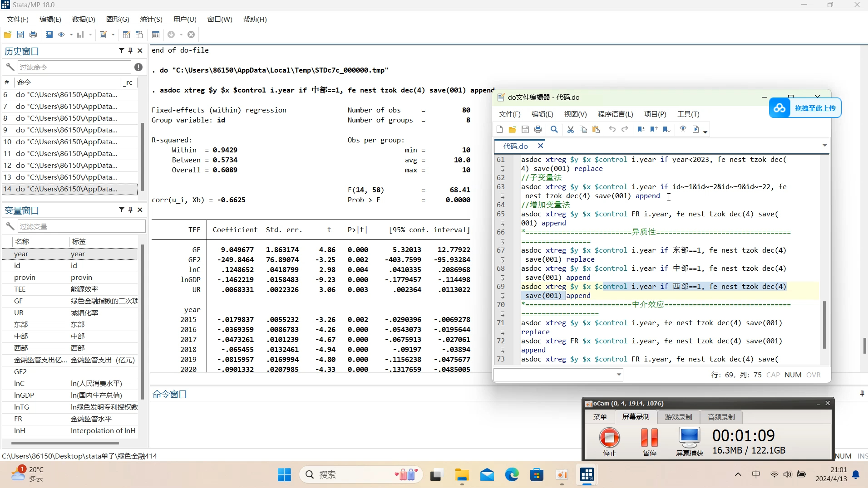The height and width of the screenshot is (488, 868).
Task: Open the 程序语言(L) menu in the do-file editor
Action: [x=615, y=114]
